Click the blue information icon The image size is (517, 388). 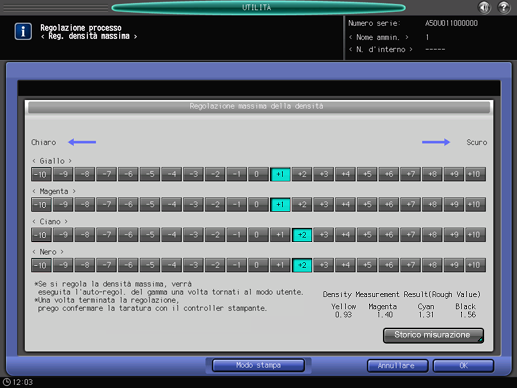pyautogui.click(x=23, y=31)
